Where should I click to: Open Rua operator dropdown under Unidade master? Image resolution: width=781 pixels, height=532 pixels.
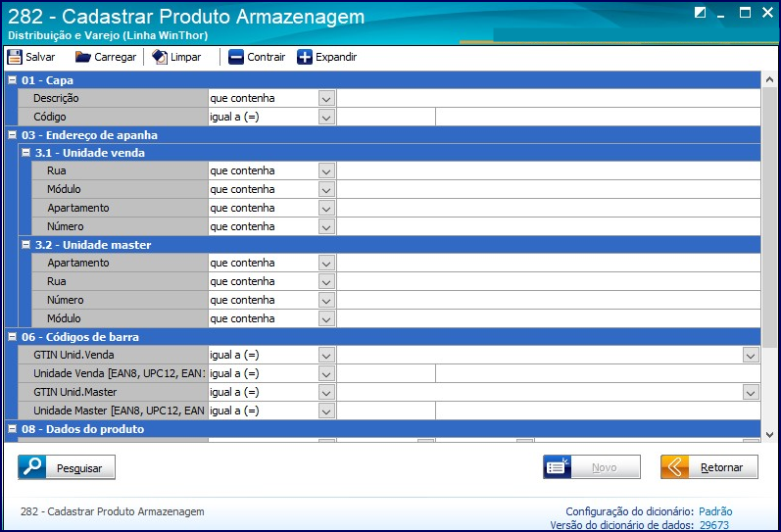[x=326, y=281]
